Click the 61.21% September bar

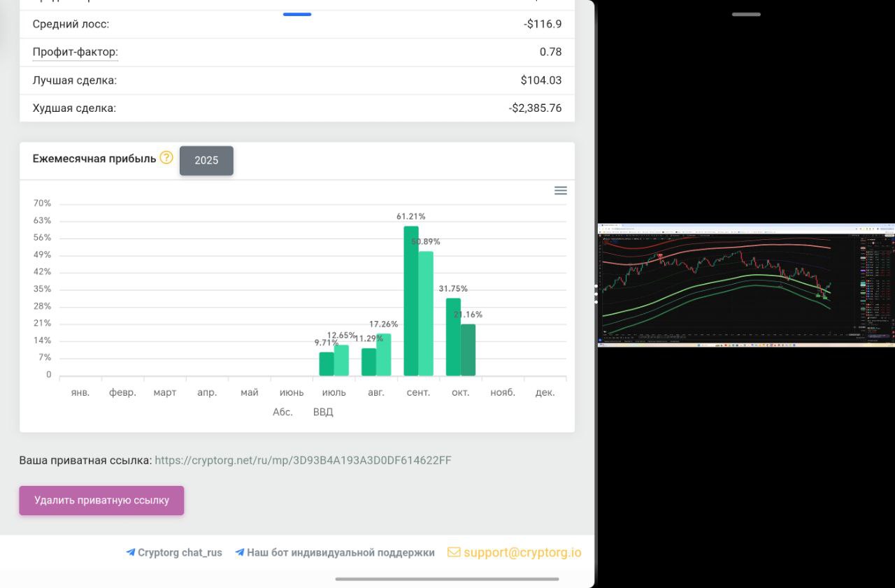pos(411,301)
